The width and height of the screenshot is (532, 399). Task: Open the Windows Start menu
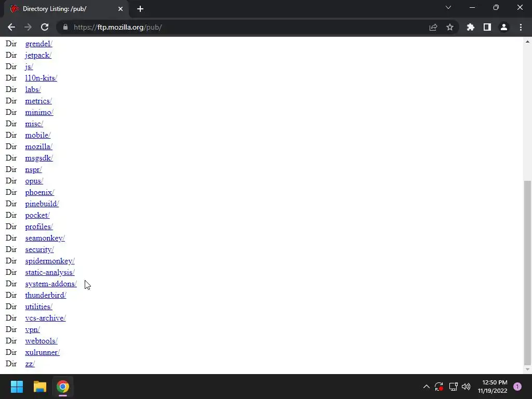coord(17,387)
